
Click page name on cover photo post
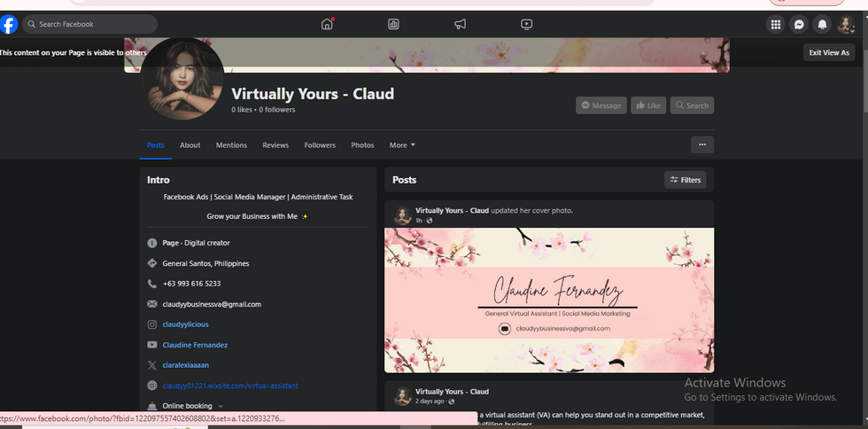click(x=452, y=211)
